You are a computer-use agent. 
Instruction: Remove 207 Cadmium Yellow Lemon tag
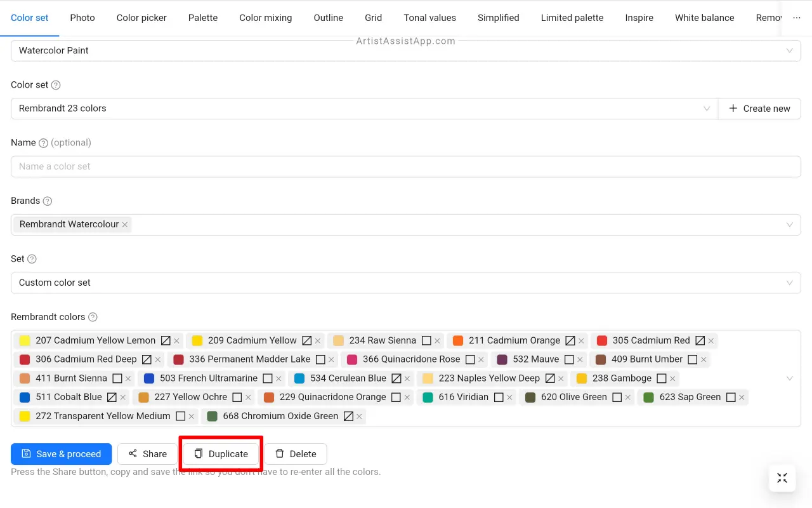click(x=177, y=341)
